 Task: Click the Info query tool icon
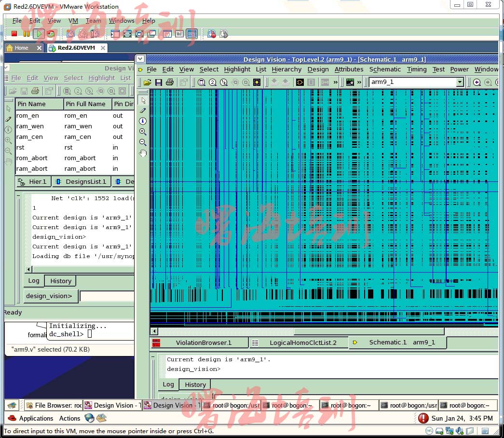coord(143,121)
